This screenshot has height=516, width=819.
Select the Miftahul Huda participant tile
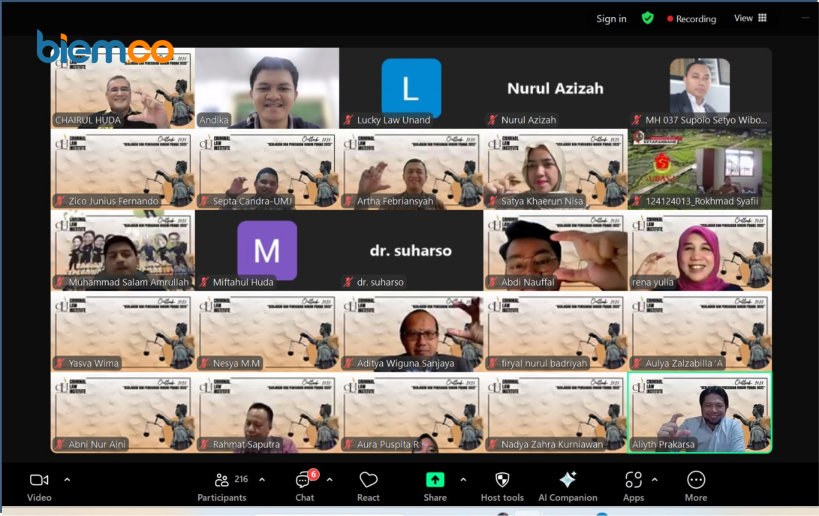coord(267,250)
